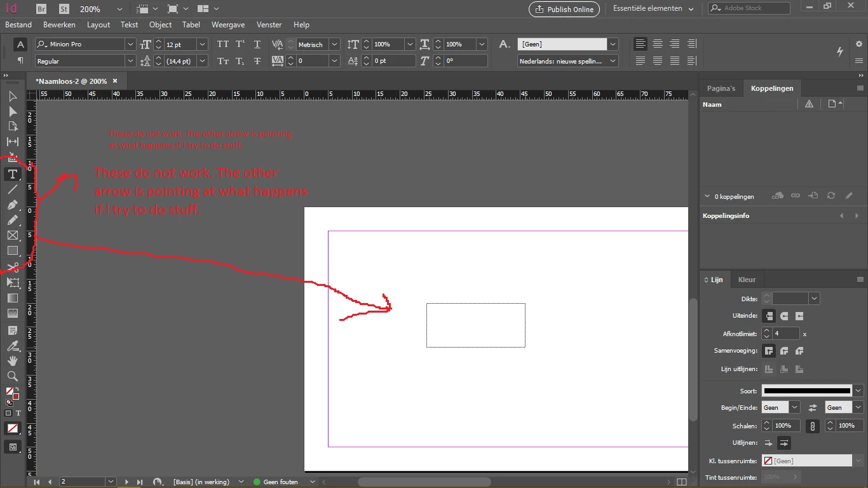Select round join for Samenvoeging

pyautogui.click(x=784, y=351)
